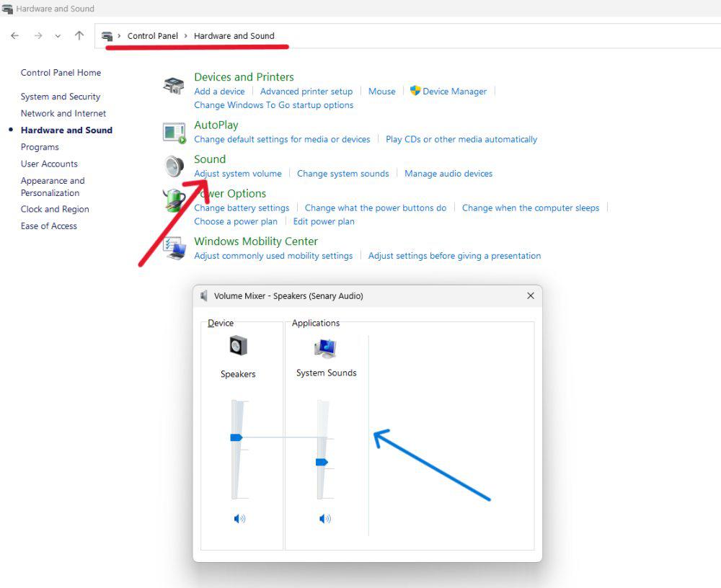This screenshot has width=721, height=588.
Task: Open Power Options heading
Action: pyautogui.click(x=230, y=194)
